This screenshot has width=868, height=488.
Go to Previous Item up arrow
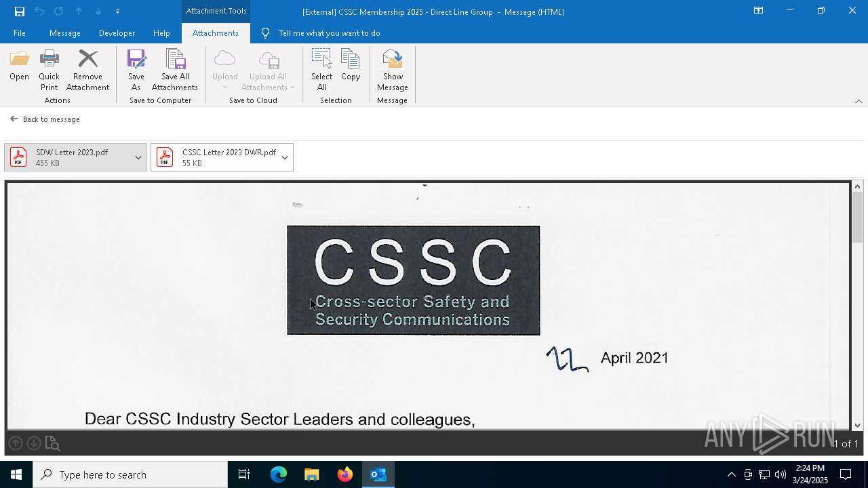[x=79, y=12]
